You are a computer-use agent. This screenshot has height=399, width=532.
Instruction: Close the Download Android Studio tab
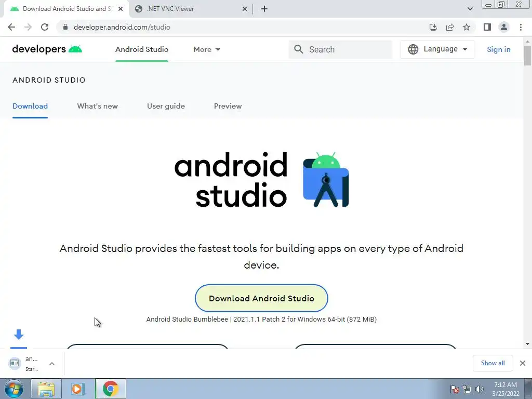(x=121, y=9)
